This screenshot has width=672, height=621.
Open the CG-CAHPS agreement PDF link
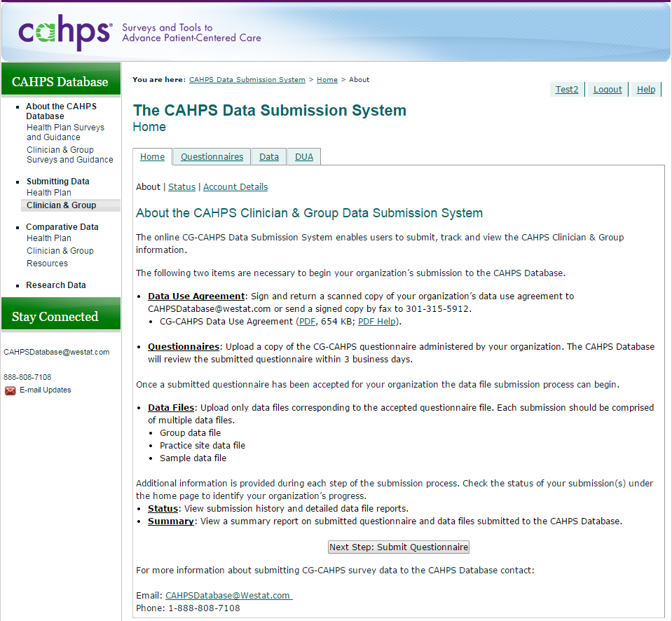point(307,322)
